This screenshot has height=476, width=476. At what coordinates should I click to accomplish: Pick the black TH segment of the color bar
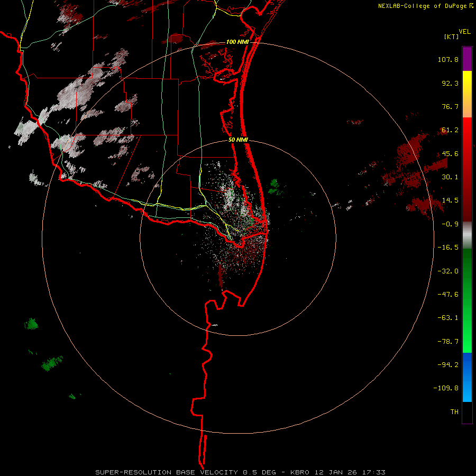click(x=467, y=412)
